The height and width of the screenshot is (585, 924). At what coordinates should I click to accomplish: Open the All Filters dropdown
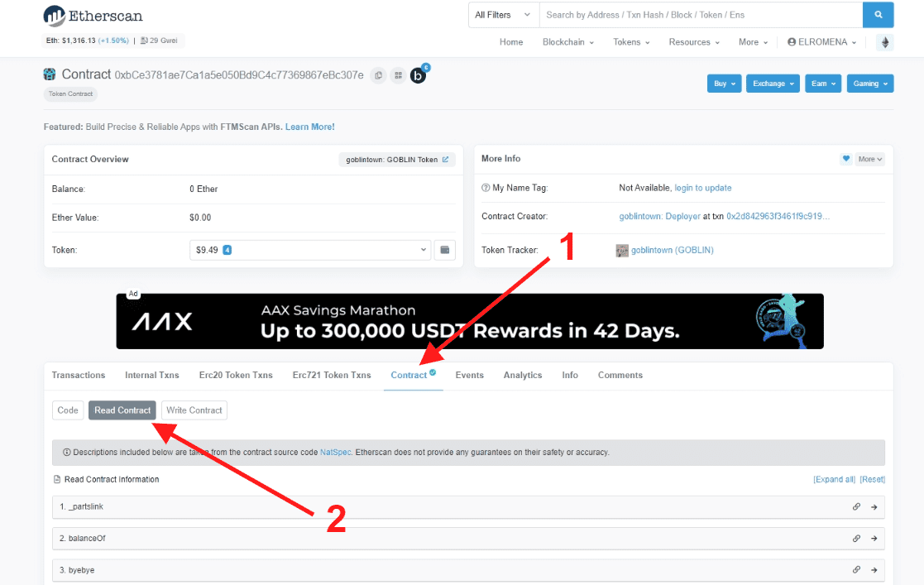503,15
